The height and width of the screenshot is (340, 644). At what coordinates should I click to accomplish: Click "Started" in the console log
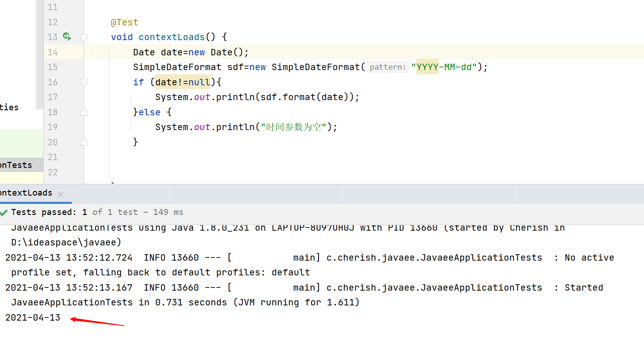click(x=584, y=287)
